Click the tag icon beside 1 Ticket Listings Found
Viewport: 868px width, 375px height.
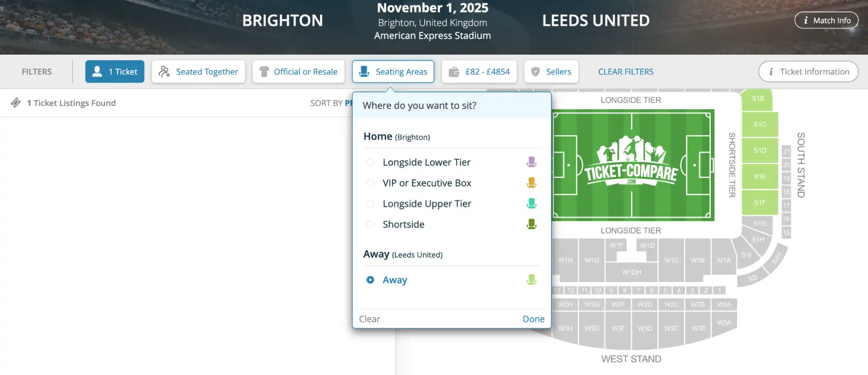(16, 103)
